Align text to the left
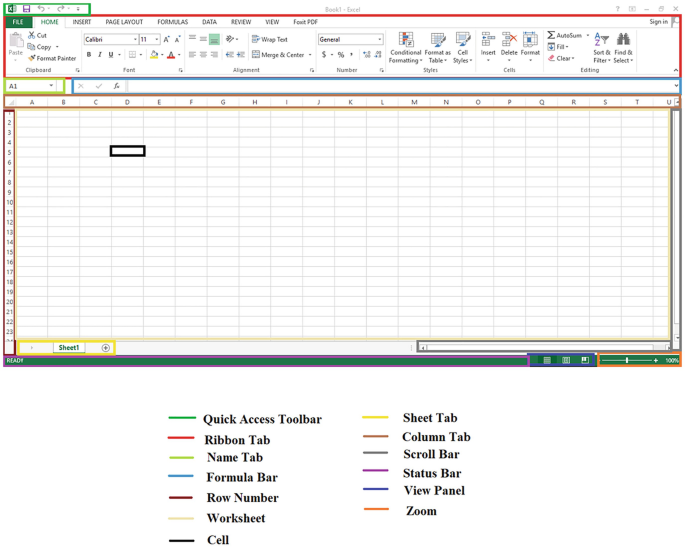Screen dimensions: 685x548 [192, 55]
